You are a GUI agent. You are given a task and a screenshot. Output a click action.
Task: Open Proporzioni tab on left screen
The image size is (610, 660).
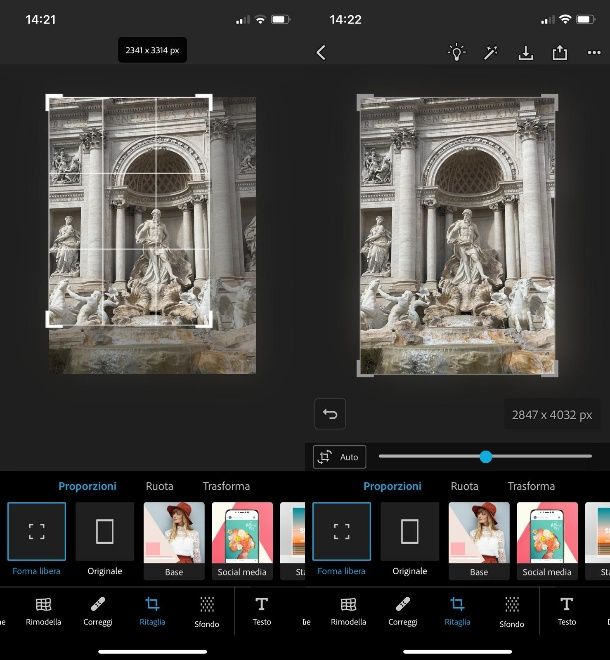(87, 486)
